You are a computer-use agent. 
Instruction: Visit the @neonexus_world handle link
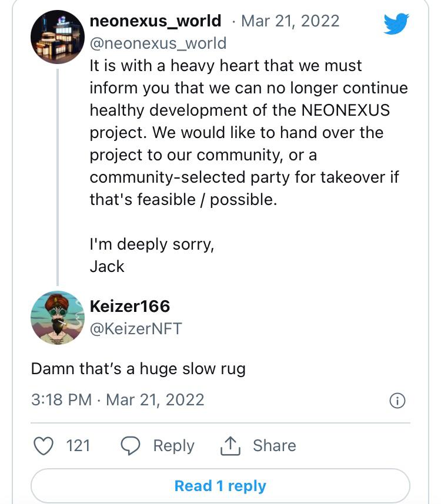tap(158, 43)
